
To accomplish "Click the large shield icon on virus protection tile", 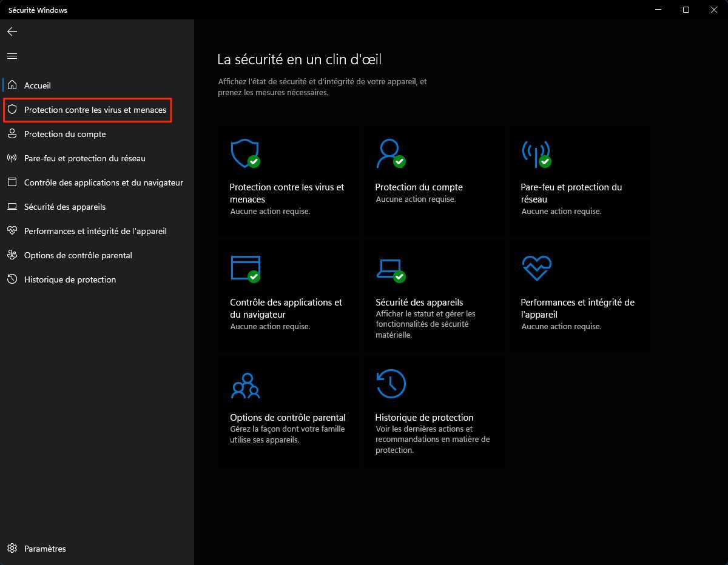I will pyautogui.click(x=245, y=154).
